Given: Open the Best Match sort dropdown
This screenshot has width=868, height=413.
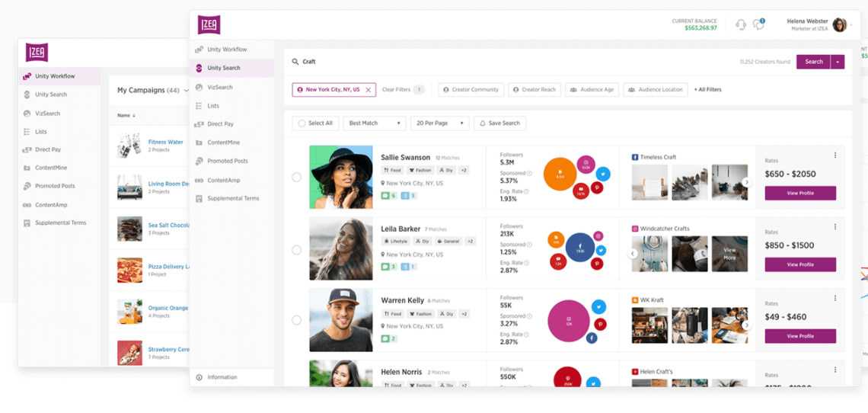Looking at the screenshot, I should (x=375, y=123).
